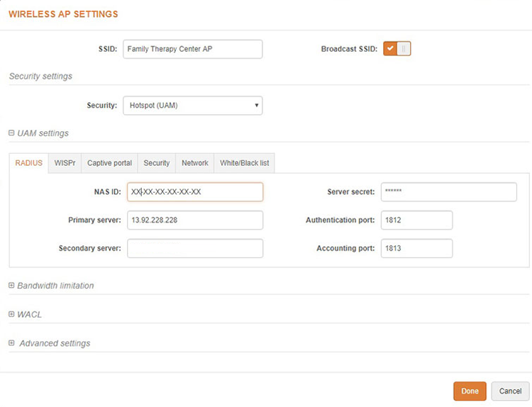Click the NAS ID text field
Image resolution: width=532 pixels, height=407 pixels.
pos(195,192)
